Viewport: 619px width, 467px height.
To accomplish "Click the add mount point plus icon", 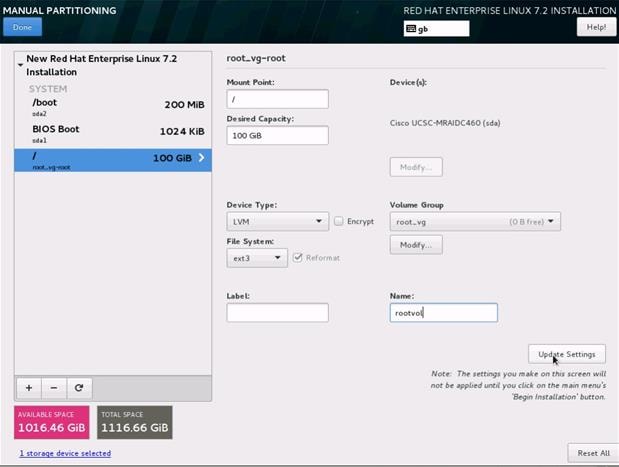I will (x=29, y=388).
